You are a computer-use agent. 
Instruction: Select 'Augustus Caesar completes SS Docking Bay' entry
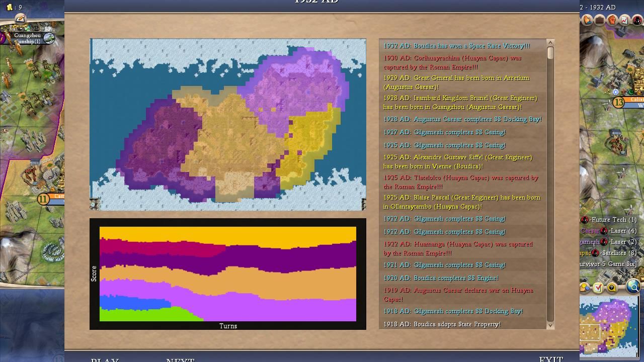[462, 119]
